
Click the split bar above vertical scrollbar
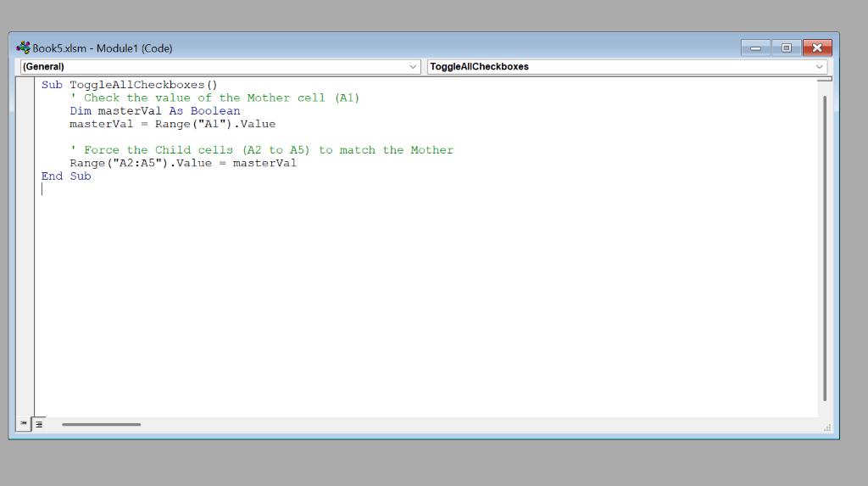click(x=825, y=79)
